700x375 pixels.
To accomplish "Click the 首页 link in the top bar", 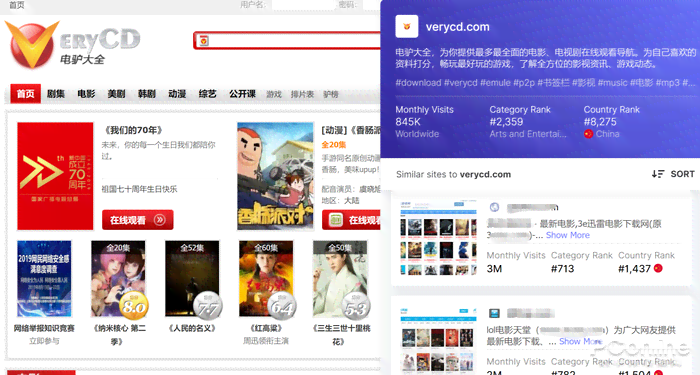I will 17,5.
